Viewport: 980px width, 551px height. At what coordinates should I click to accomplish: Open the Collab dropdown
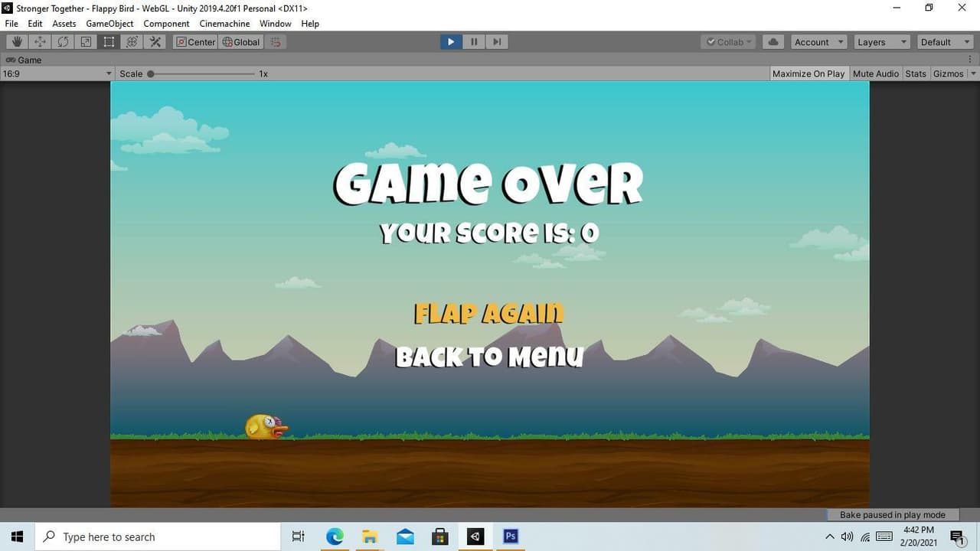pos(730,42)
